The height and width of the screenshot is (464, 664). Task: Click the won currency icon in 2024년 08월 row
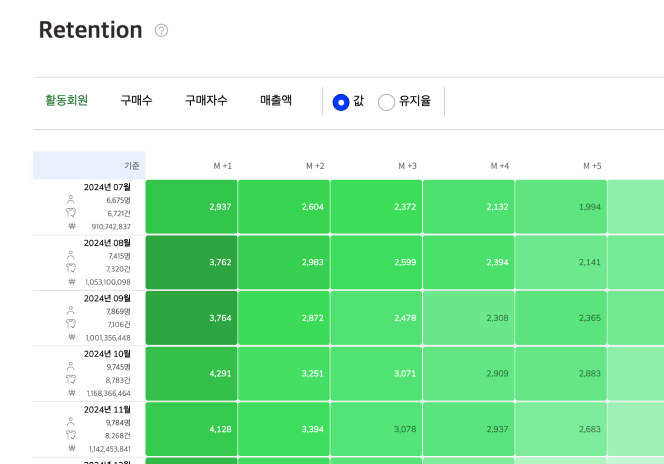pos(71,282)
